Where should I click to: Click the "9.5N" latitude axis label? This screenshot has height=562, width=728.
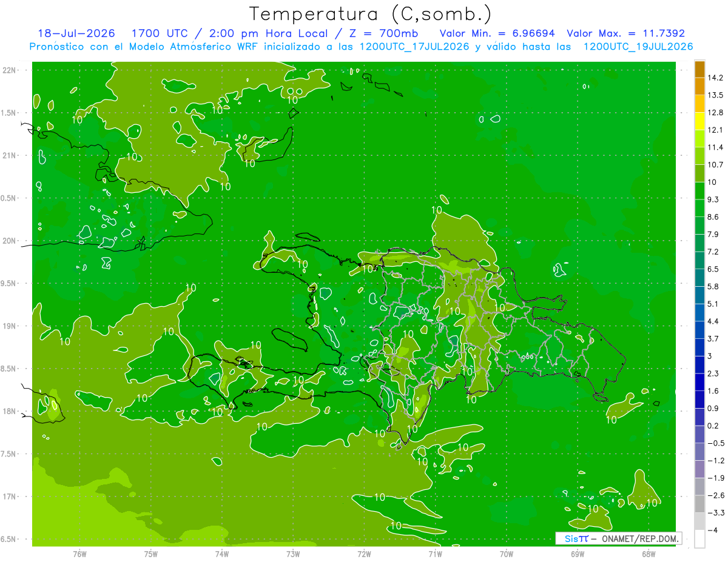8,283
